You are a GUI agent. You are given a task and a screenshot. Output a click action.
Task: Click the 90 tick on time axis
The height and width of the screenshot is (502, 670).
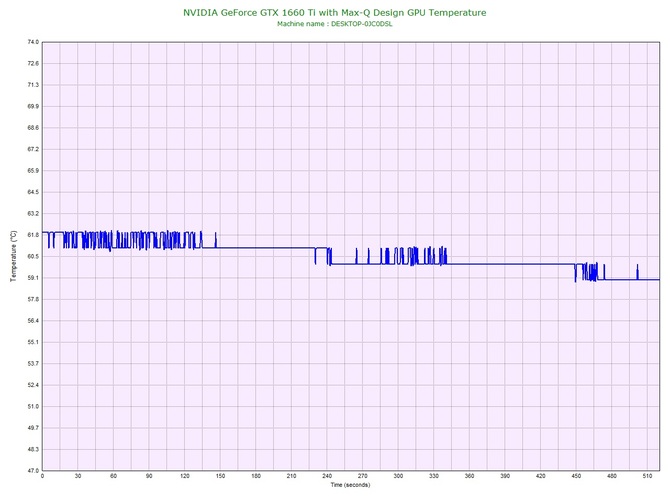pos(149,476)
